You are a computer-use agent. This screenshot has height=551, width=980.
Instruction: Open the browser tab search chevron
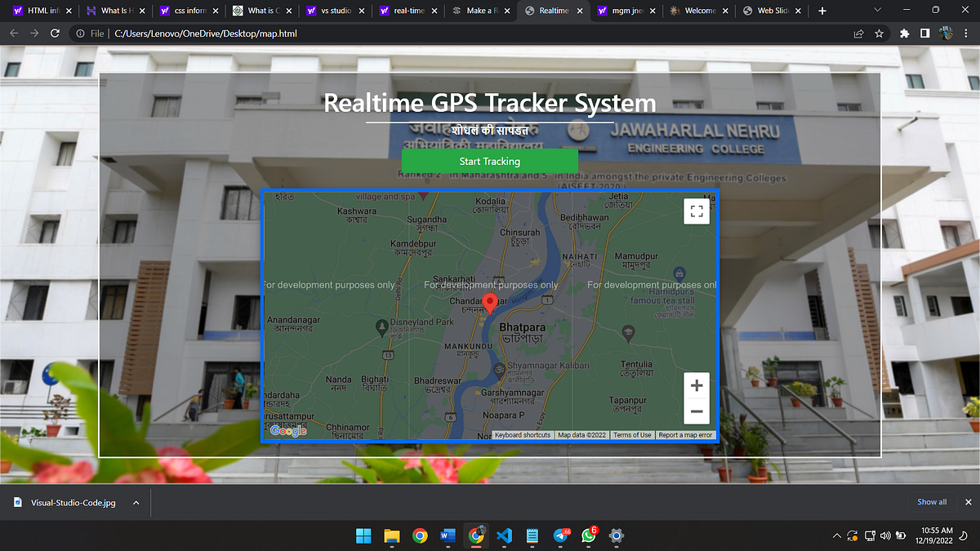[x=877, y=11]
